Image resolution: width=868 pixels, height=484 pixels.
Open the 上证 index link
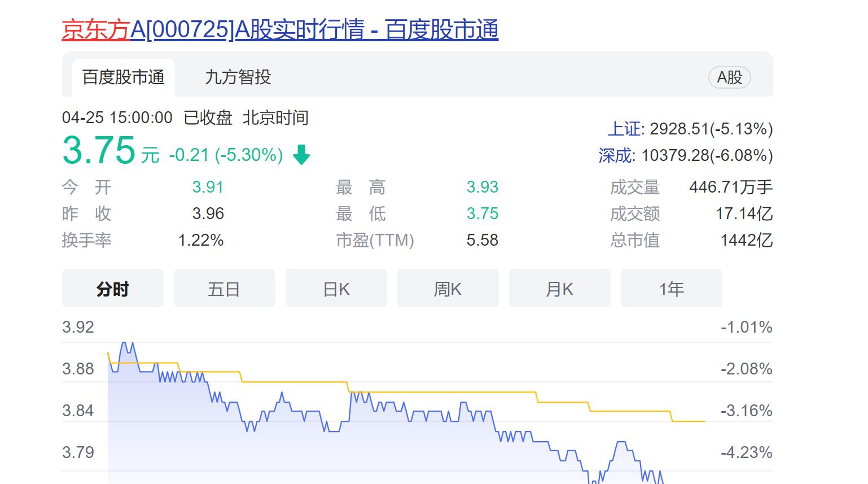point(624,129)
